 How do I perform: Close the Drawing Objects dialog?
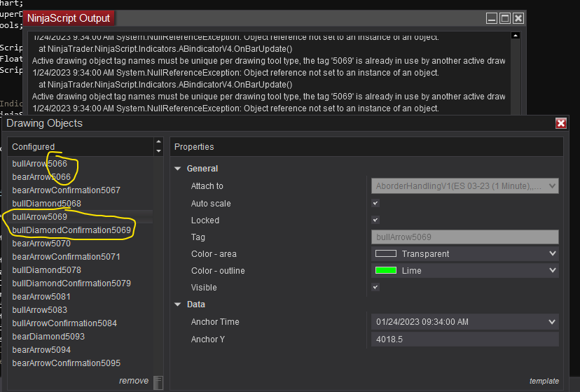(561, 123)
